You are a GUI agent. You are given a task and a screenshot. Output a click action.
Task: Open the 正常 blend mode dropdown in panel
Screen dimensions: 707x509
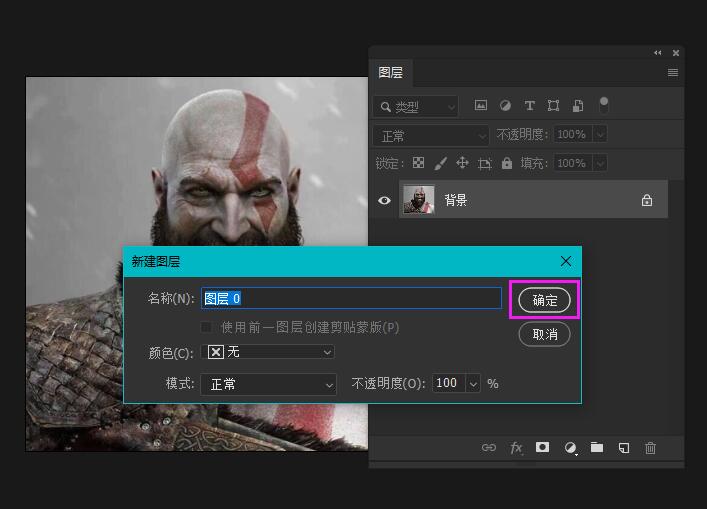tap(431, 136)
